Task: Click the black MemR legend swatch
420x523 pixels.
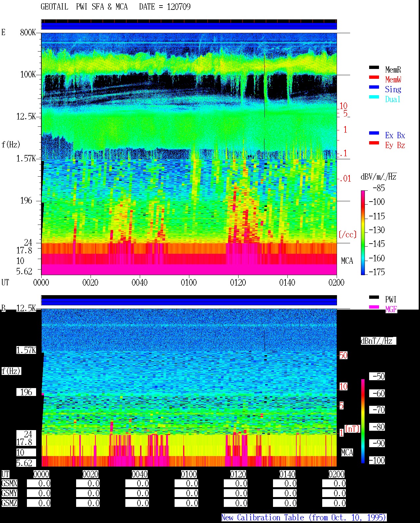Action: (x=374, y=68)
